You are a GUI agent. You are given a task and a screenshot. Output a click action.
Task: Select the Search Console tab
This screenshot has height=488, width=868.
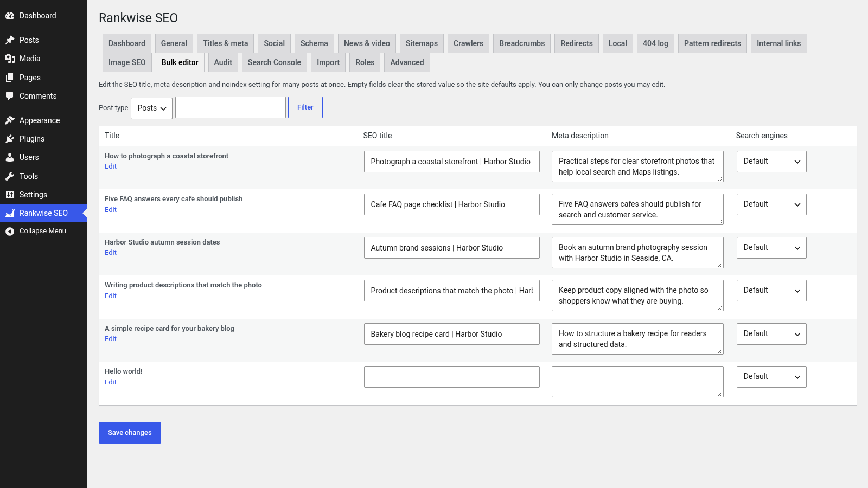[275, 62]
